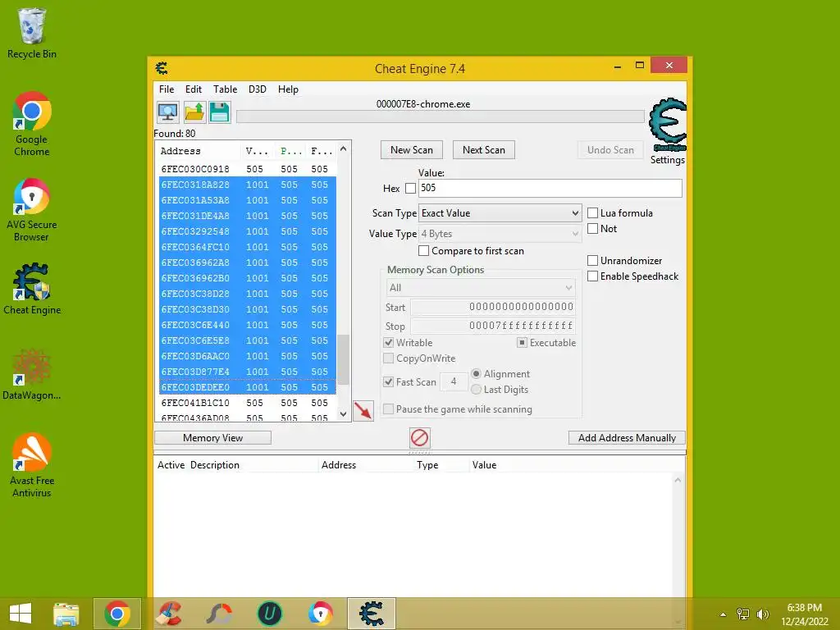Clear address list red circle icon
This screenshot has width=840, height=630.
(x=419, y=438)
